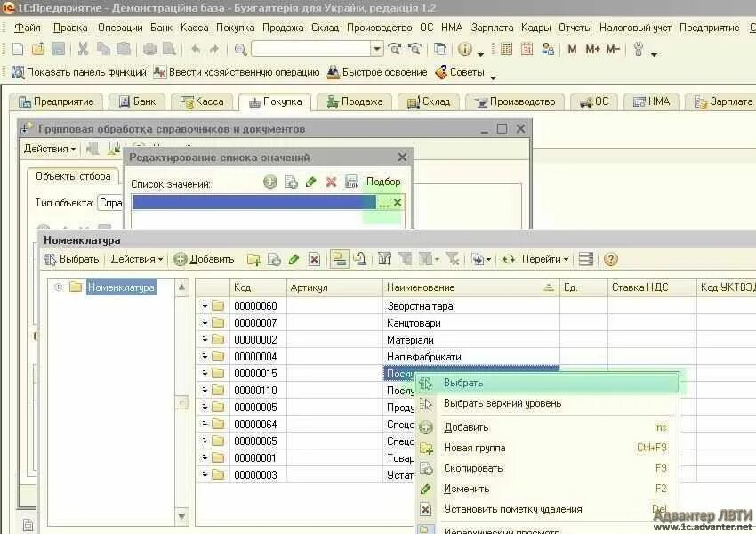Open the Calculator icon in main toolbar
Image resolution: width=756 pixels, height=534 pixels.
coord(506,49)
